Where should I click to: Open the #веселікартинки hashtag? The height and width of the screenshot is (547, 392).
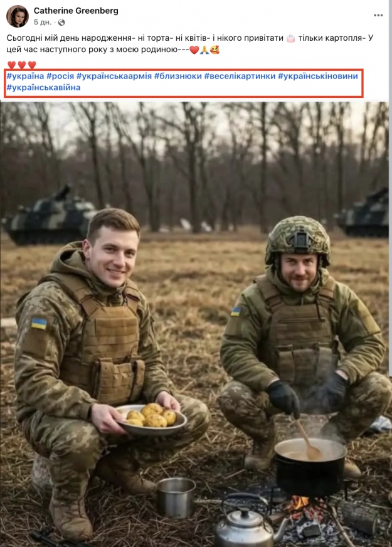click(240, 76)
